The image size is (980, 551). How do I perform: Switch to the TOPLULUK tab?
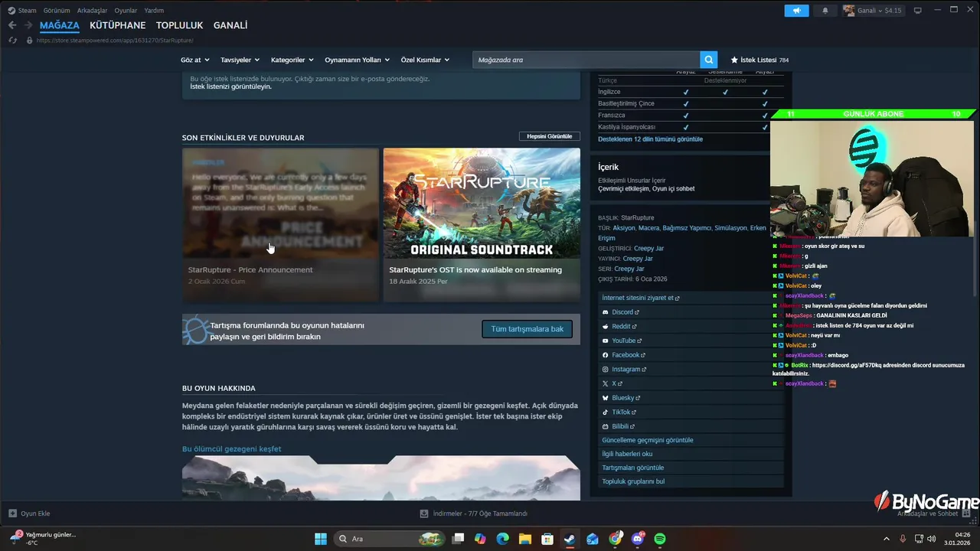click(179, 25)
